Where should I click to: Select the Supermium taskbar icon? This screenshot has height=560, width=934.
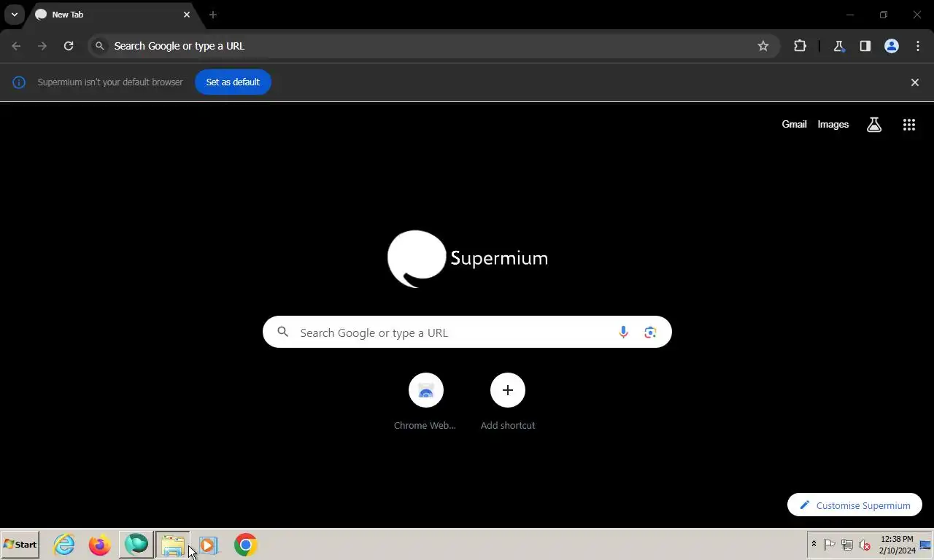136,545
